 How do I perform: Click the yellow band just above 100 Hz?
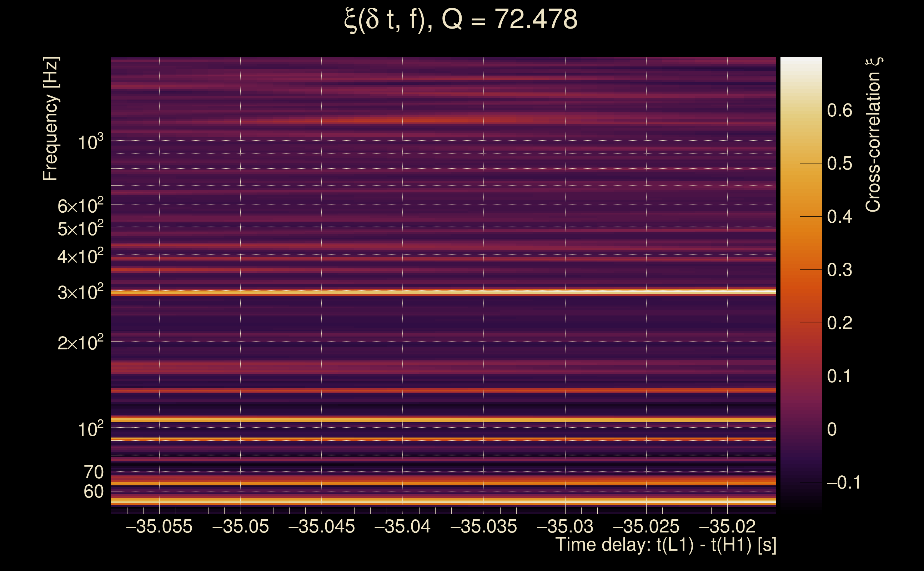(x=442, y=420)
